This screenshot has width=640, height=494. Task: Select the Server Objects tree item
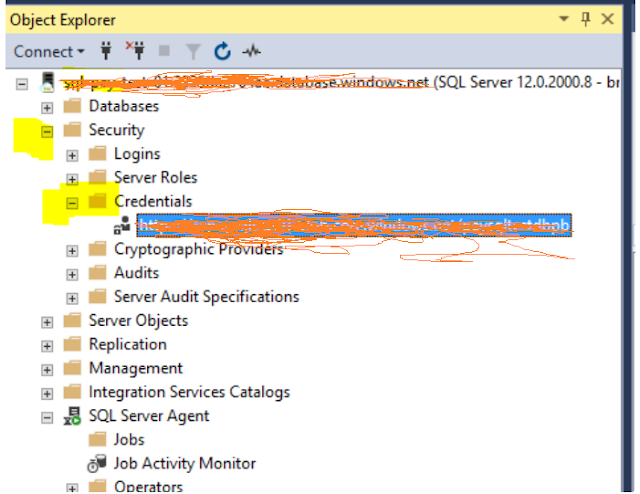pos(138,320)
